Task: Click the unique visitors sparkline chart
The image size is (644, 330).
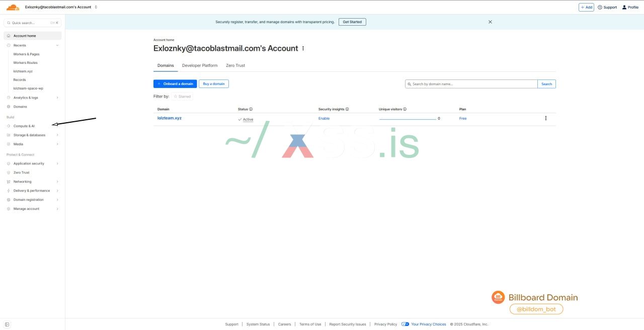Action: pyautogui.click(x=408, y=119)
